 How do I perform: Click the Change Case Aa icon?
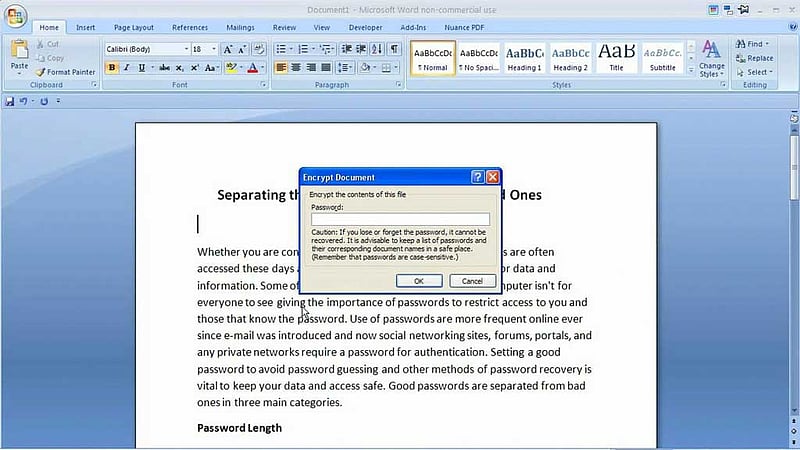coord(210,67)
